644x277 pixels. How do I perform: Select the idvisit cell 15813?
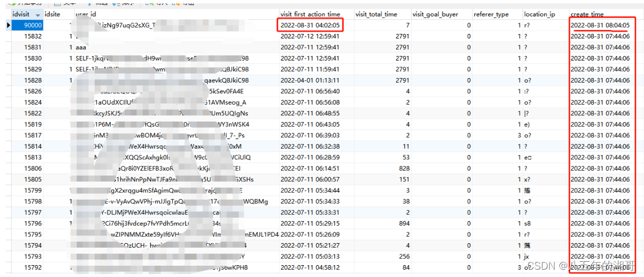click(x=27, y=157)
